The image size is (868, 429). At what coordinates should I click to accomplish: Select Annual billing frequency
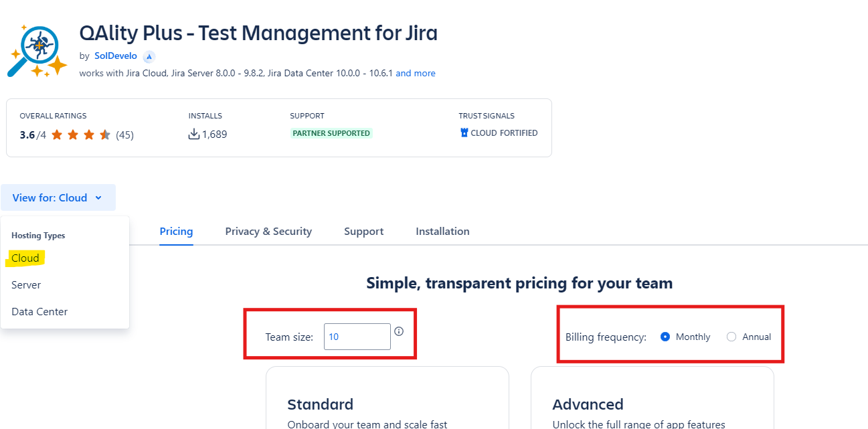(731, 337)
